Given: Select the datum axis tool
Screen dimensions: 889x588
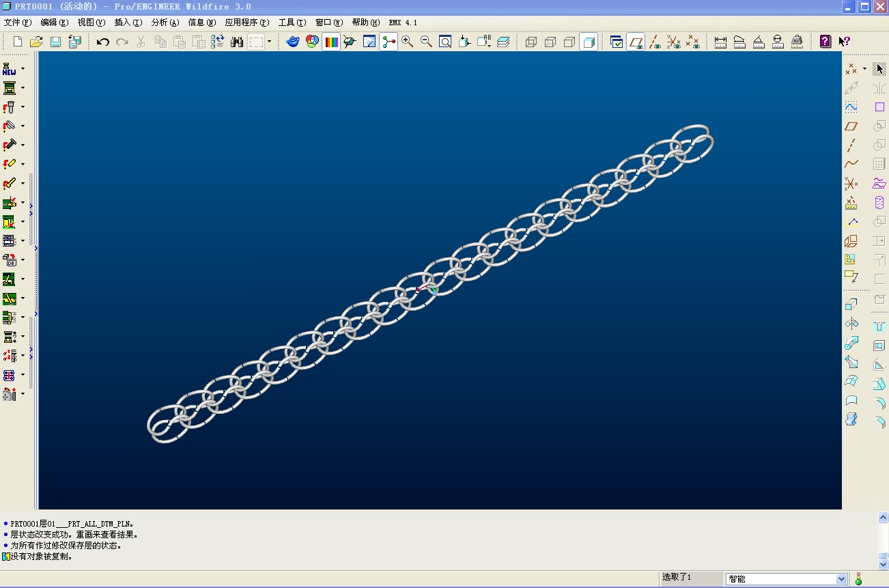Looking at the screenshot, I should click(851, 145).
